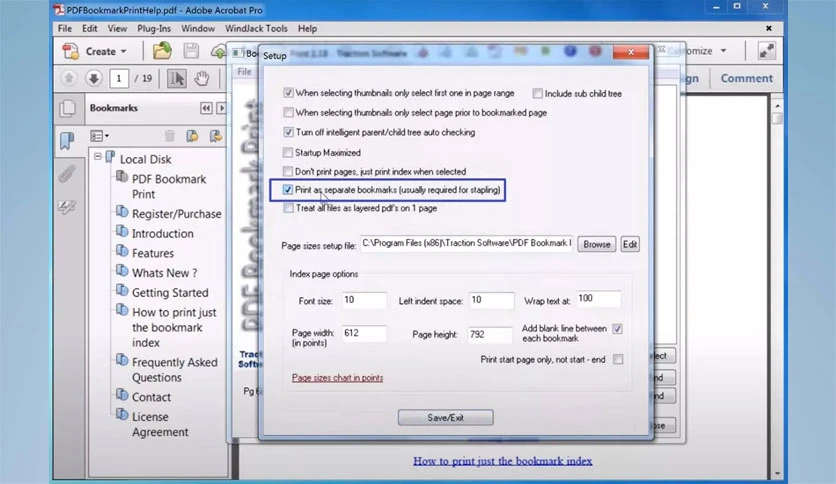Click Register/Purchase bookmark icon
The width and height of the screenshot is (836, 484).
click(122, 212)
